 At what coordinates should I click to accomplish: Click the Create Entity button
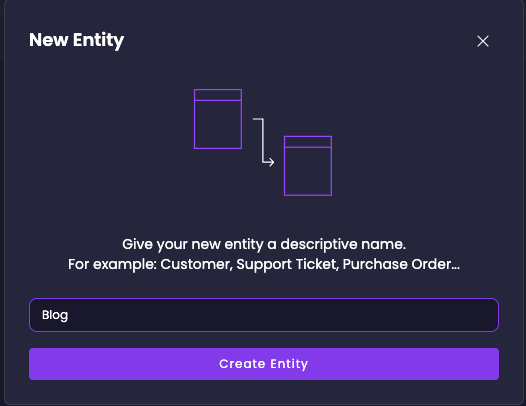[264, 364]
